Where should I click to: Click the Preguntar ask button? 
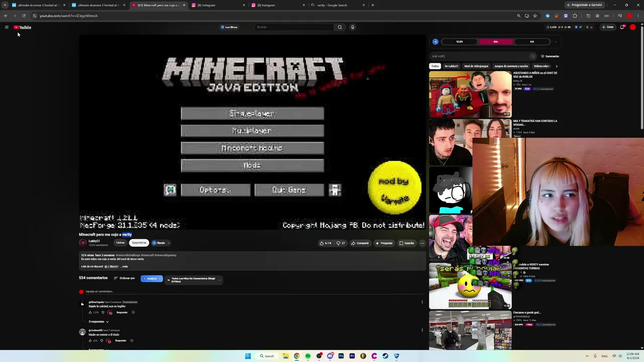click(384, 243)
